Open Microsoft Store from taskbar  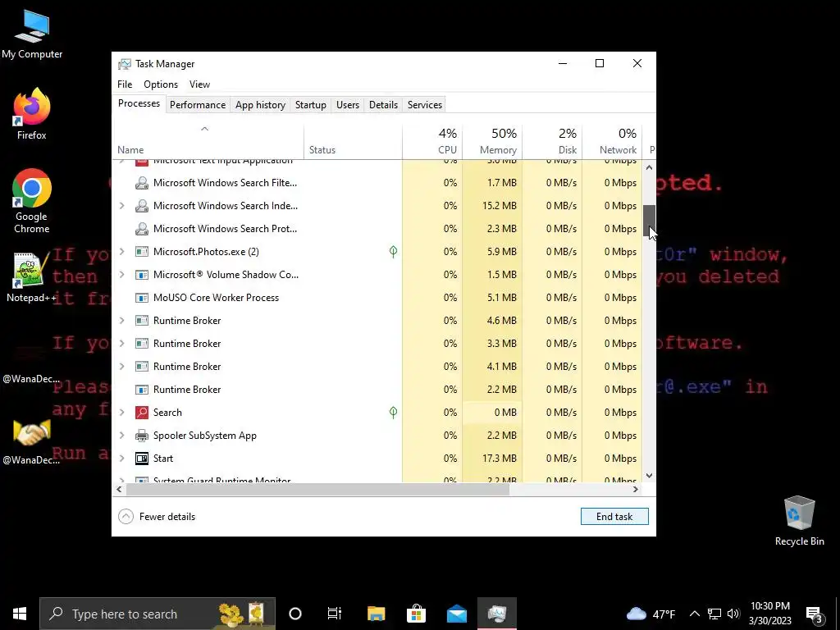point(416,614)
